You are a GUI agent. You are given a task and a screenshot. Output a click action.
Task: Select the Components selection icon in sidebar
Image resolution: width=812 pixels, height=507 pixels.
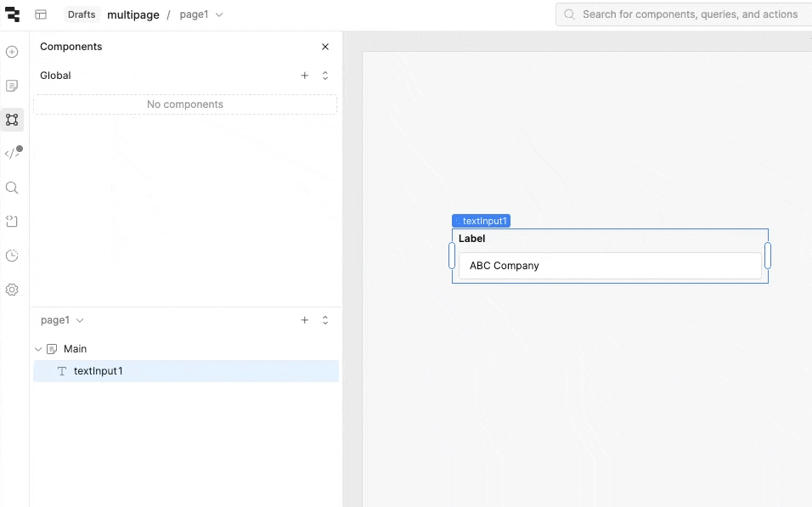pos(12,120)
